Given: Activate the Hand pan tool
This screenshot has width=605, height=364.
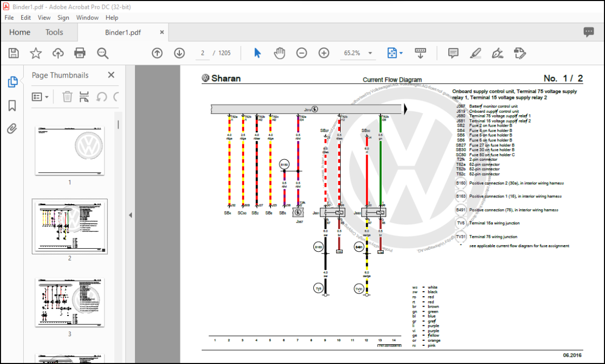Looking at the screenshot, I should coord(279,53).
